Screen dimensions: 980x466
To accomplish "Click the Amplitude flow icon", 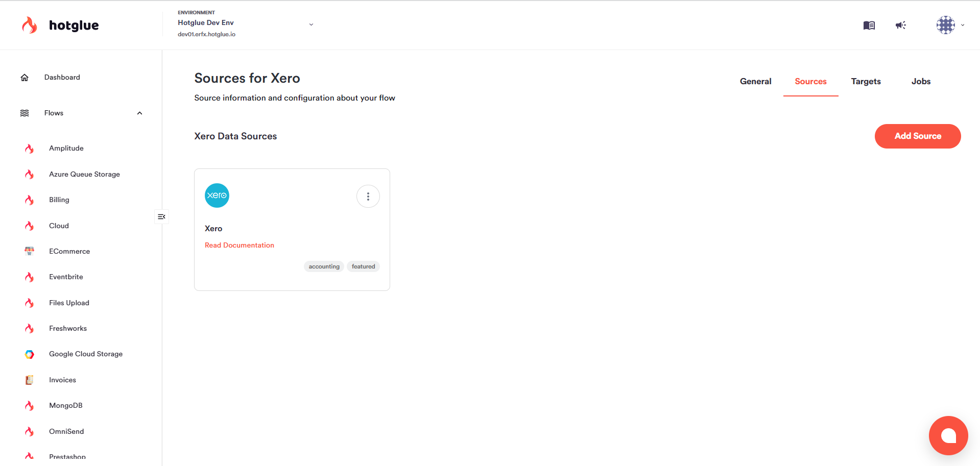I will point(30,149).
